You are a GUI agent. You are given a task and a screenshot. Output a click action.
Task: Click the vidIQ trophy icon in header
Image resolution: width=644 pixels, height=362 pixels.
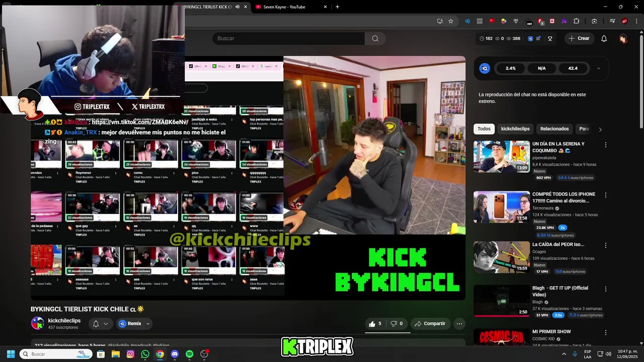[x=550, y=38]
